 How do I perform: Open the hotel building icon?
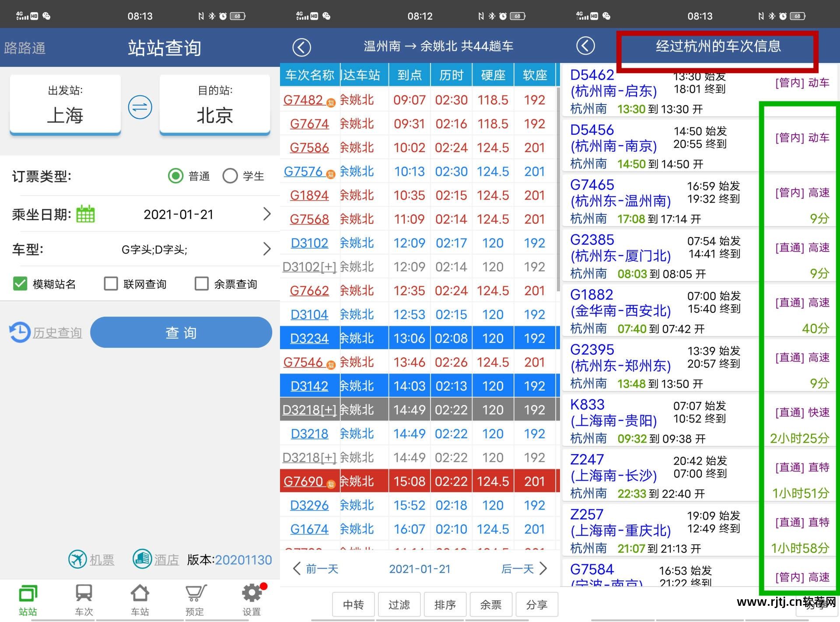point(142,559)
